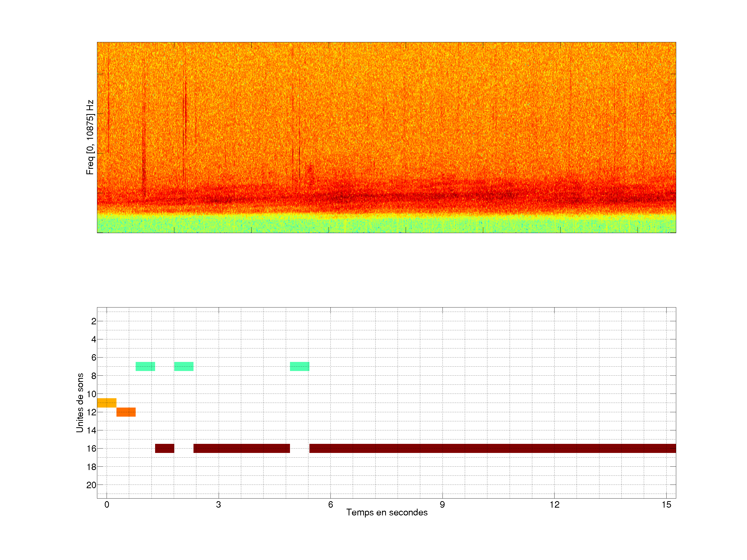747x560 pixels.
Task: Click the x-axis tick label 15
Action: click(x=666, y=505)
